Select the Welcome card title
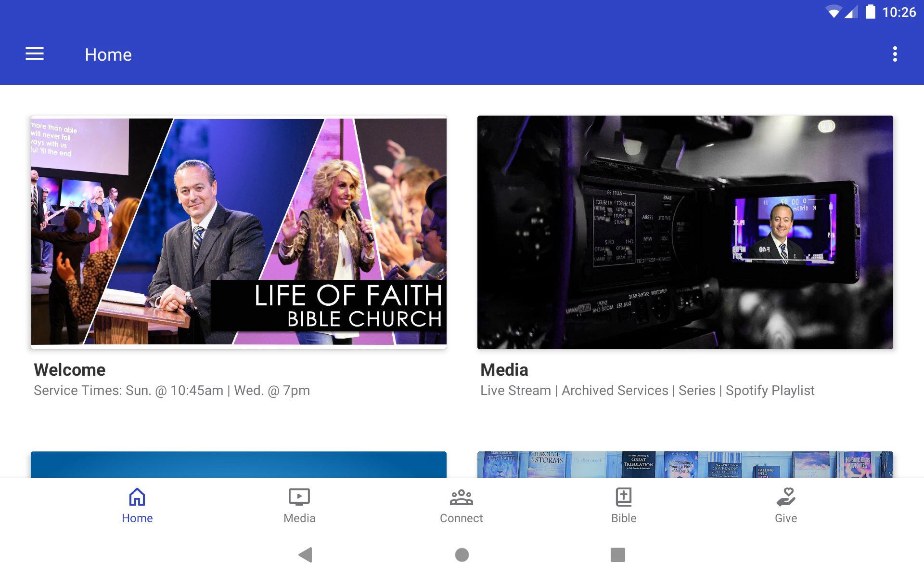The width and height of the screenshot is (924, 578). coord(70,370)
